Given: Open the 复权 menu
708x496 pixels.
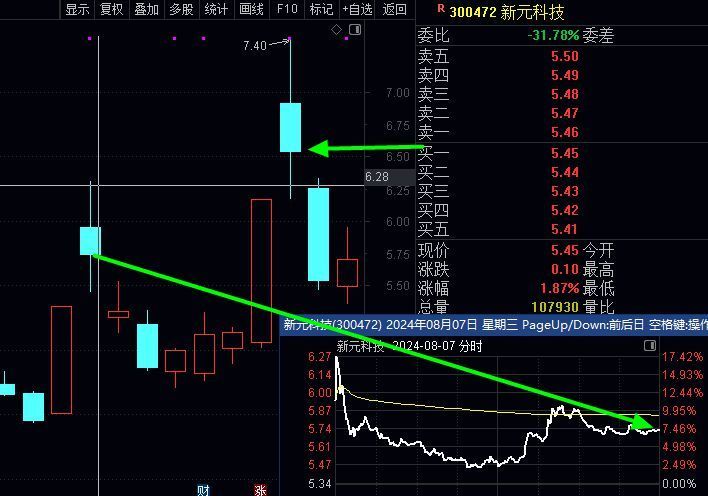Looking at the screenshot, I should tap(112, 9).
